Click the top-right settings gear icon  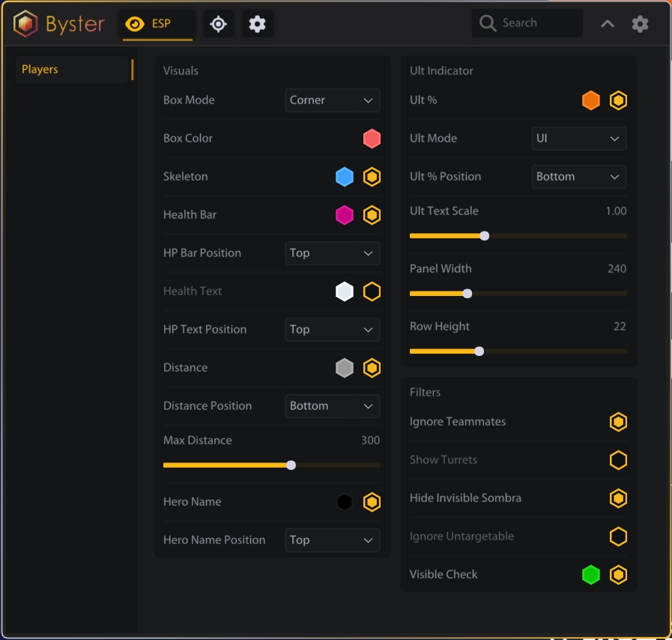point(640,23)
